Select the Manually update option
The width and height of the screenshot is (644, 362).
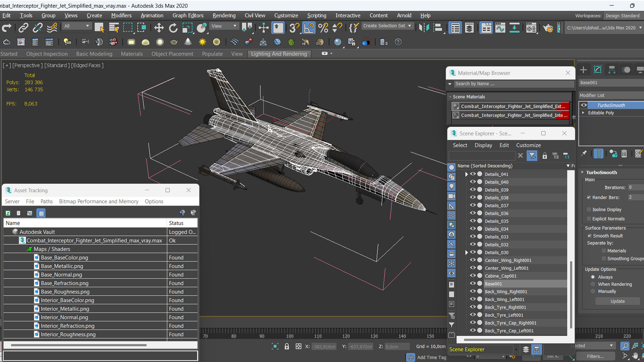[593, 292]
